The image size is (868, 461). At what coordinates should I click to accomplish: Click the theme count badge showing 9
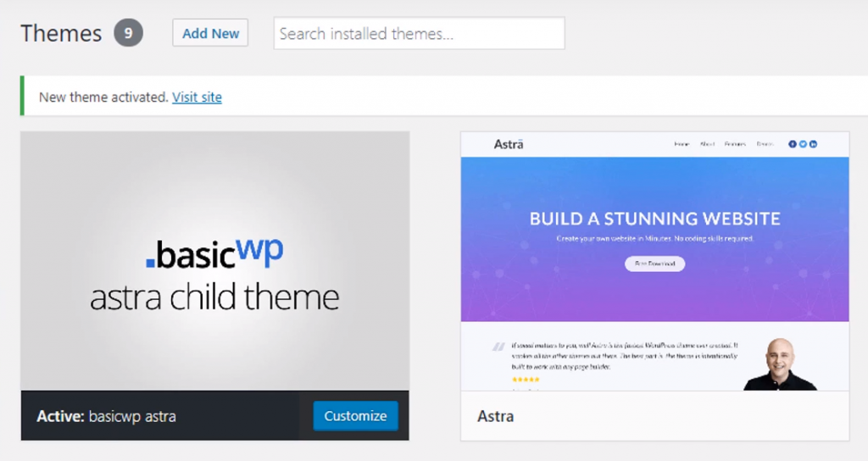click(x=129, y=33)
